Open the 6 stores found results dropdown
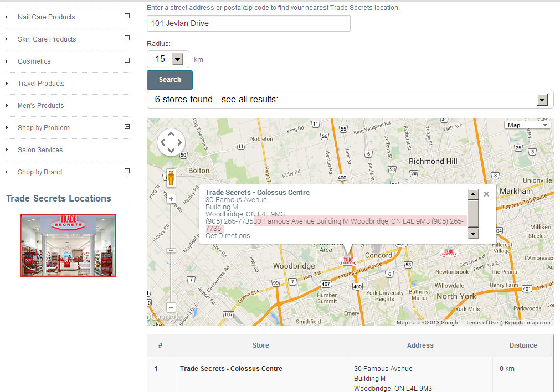Viewport: 560px width, 392px height. pos(350,100)
